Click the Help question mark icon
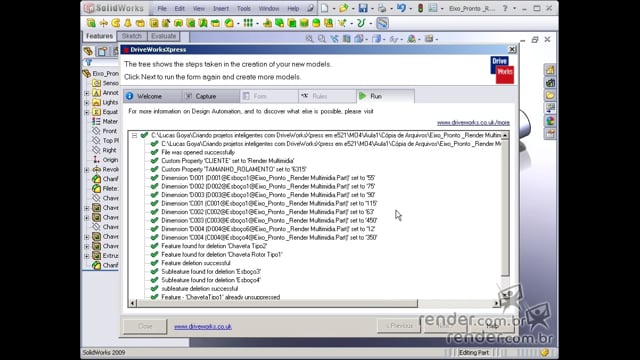The width and height of the screenshot is (640, 360). [505, 8]
